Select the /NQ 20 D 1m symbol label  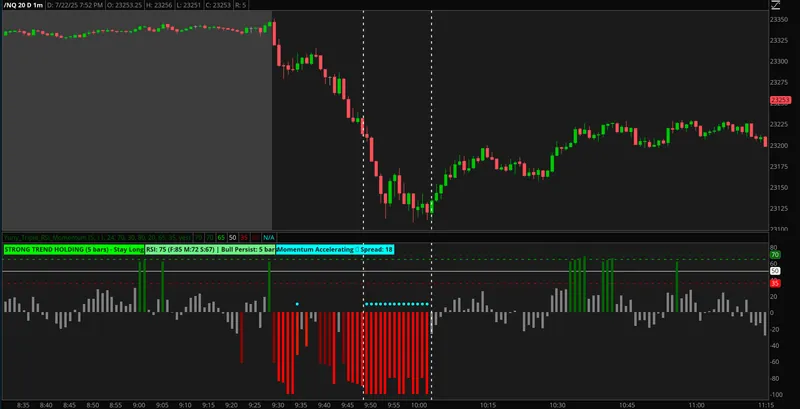tap(22, 5)
